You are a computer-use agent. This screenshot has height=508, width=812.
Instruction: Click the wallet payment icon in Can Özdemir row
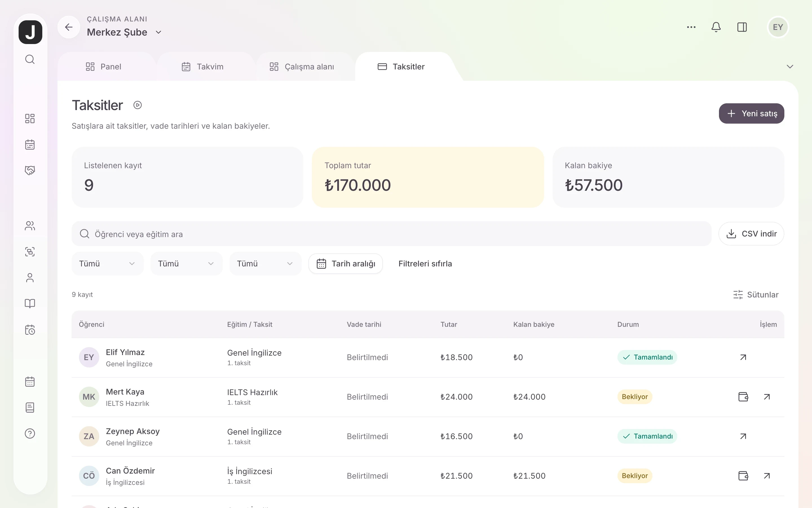click(743, 476)
